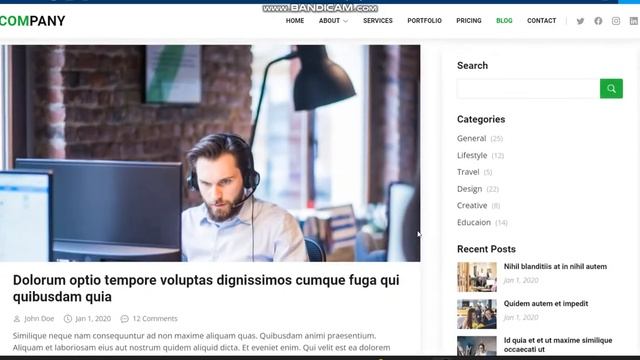The width and height of the screenshot is (640, 360).
Task: Open the Services menu item
Action: [378, 21]
